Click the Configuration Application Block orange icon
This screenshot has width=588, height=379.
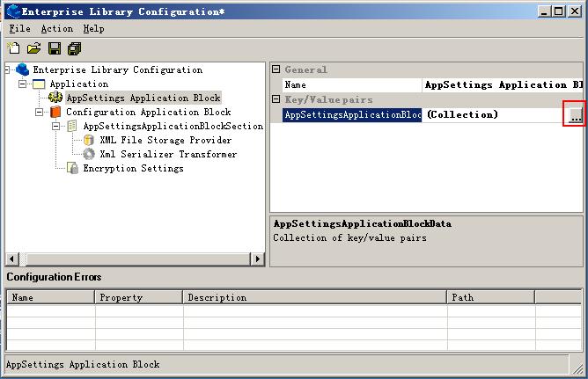(x=55, y=113)
